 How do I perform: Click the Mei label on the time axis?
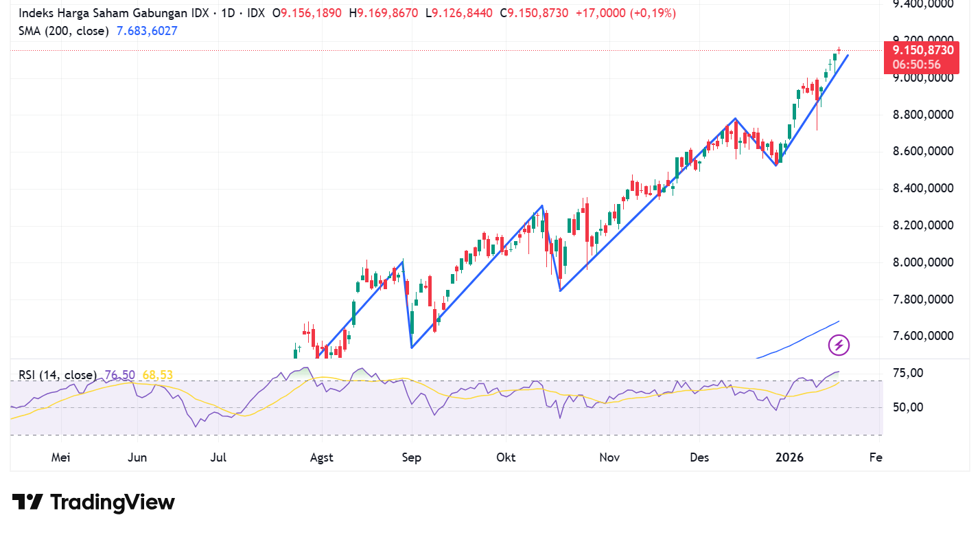tap(60, 457)
